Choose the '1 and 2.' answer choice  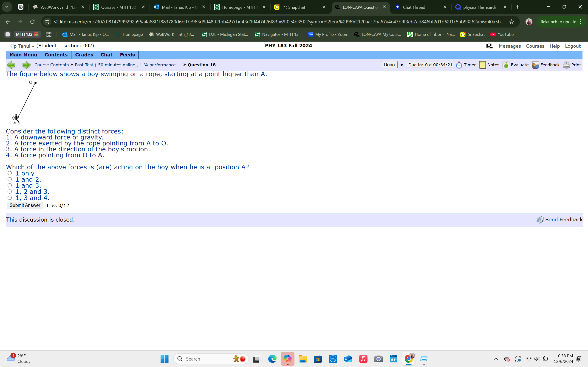(10, 179)
